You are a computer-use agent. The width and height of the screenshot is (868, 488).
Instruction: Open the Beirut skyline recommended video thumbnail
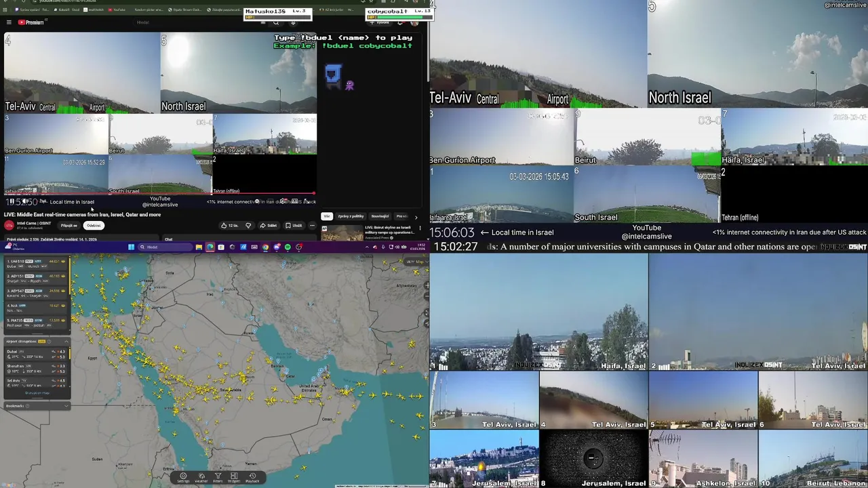[x=342, y=232]
